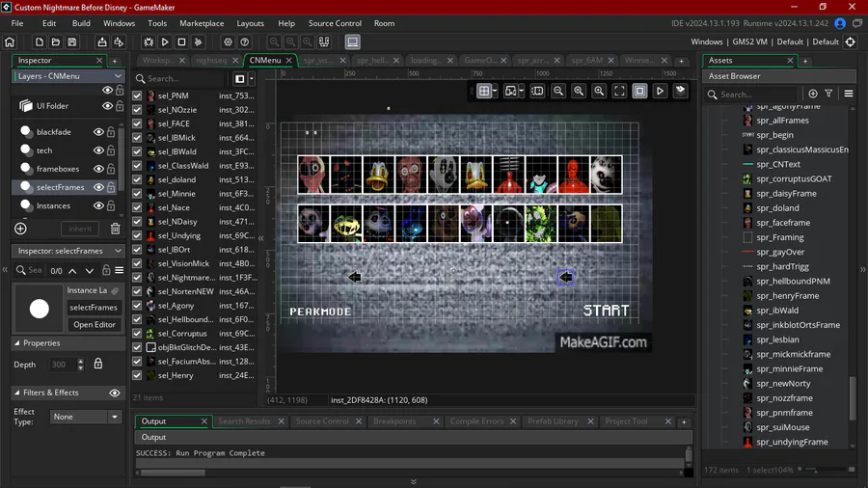Collapse the Properties section
Viewport: 868px width, 488px height.
(17, 343)
